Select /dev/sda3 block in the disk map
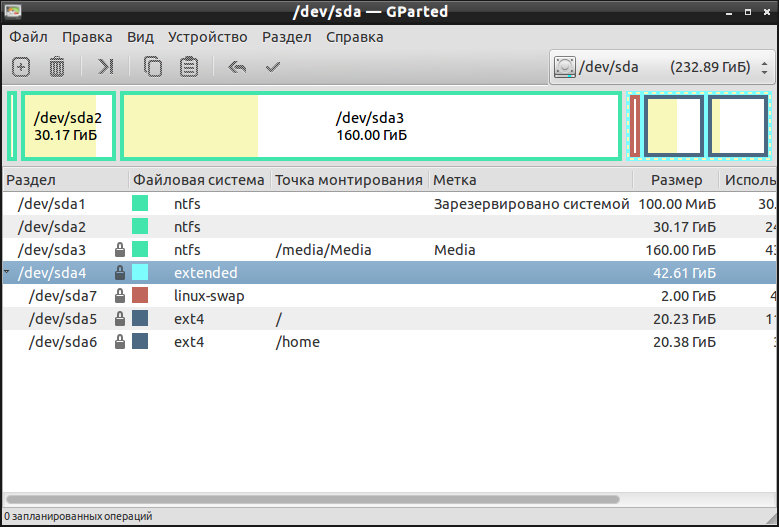779x527 pixels. [371, 126]
